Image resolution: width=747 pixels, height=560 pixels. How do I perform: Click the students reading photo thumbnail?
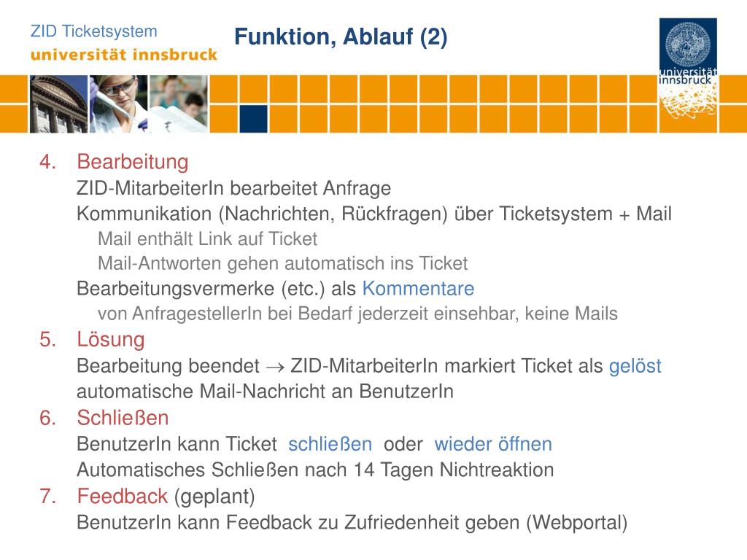point(179,104)
